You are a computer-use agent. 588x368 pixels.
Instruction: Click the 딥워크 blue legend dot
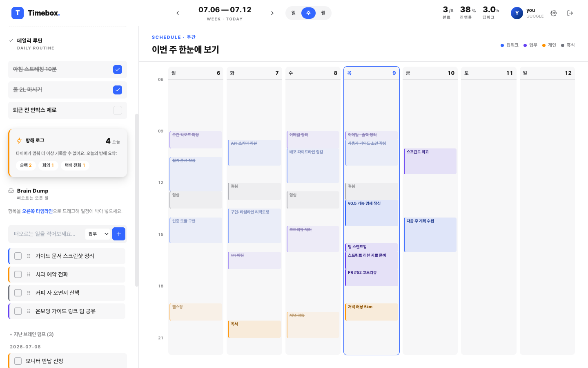point(502,45)
